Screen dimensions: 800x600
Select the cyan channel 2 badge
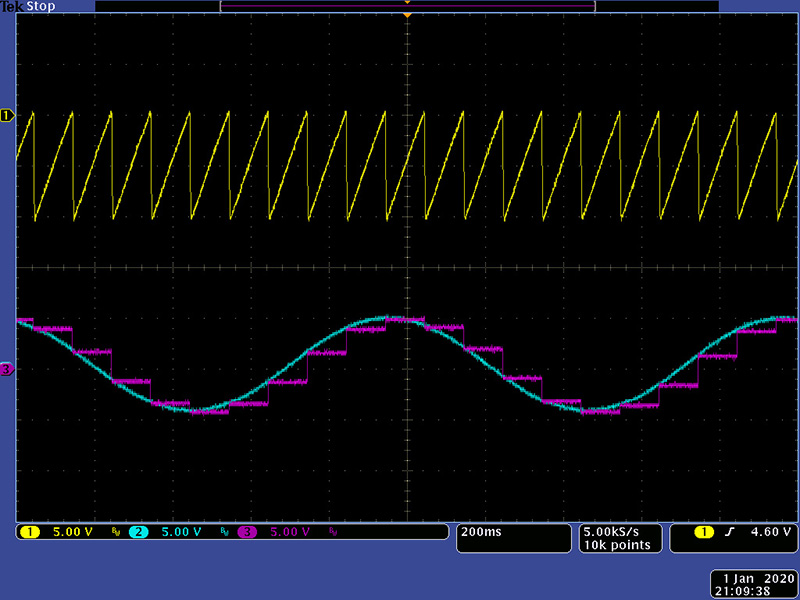pyautogui.click(x=137, y=532)
